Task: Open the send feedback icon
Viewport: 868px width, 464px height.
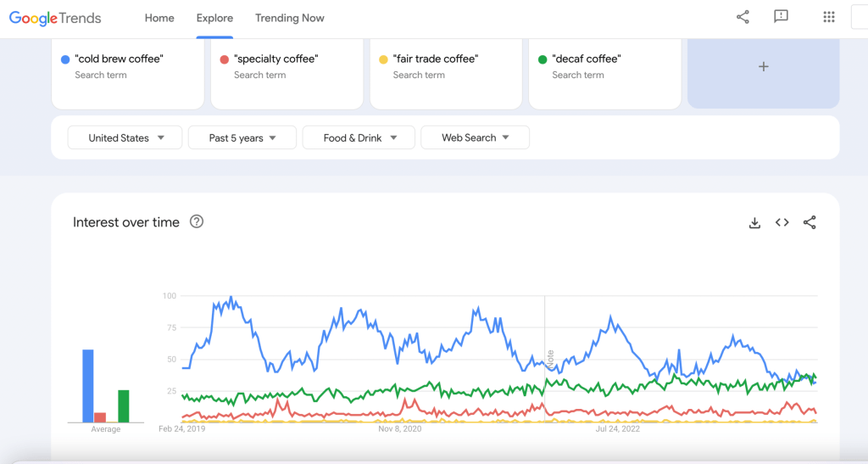Action: pos(781,17)
